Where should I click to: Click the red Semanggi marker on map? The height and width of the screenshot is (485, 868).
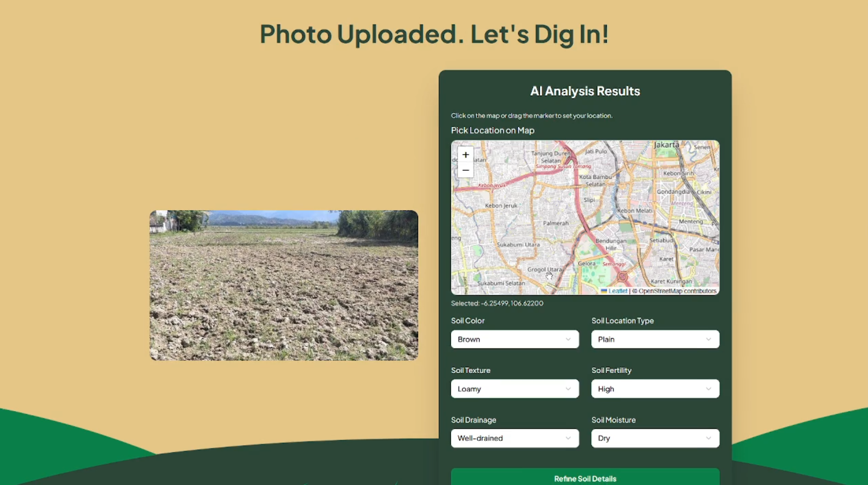coord(622,276)
